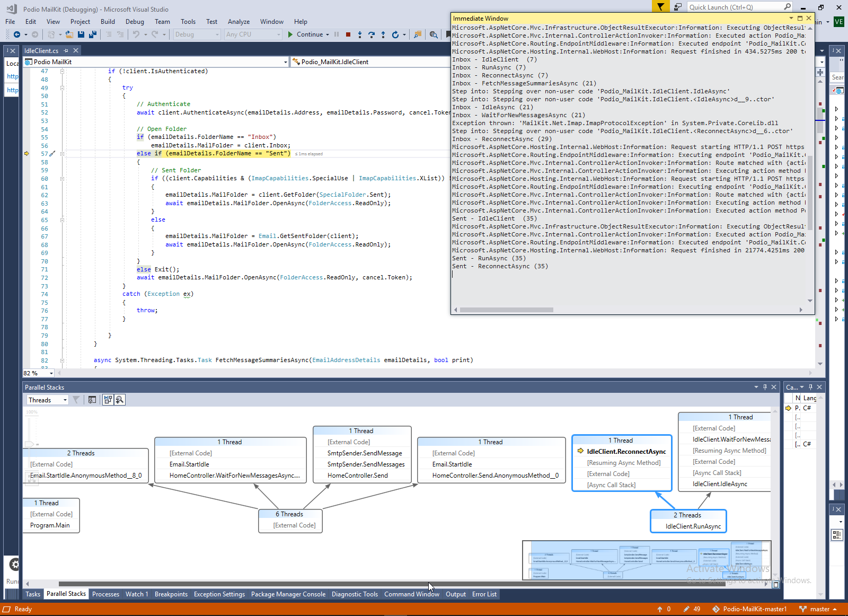Click the Step Out debug icon
The width and height of the screenshot is (848, 616).
point(383,34)
